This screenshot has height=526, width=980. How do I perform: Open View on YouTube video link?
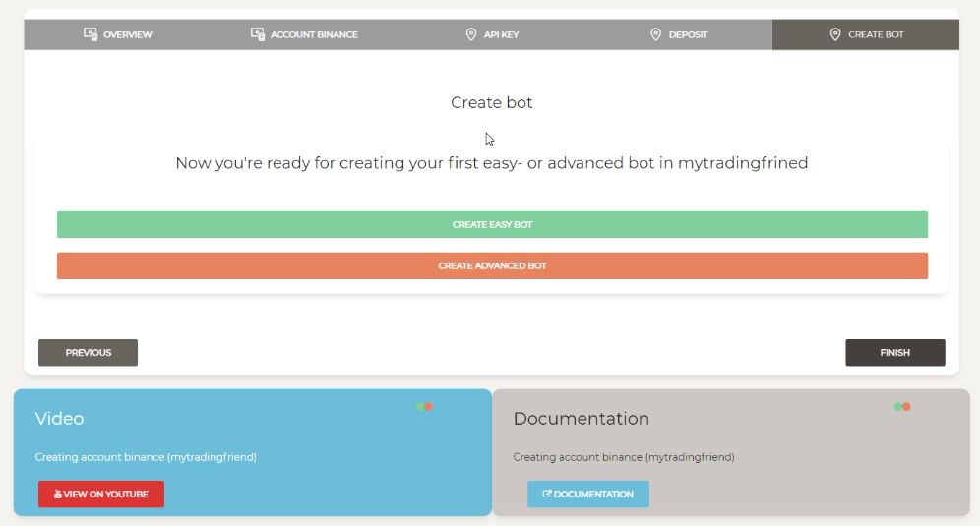pyautogui.click(x=101, y=494)
